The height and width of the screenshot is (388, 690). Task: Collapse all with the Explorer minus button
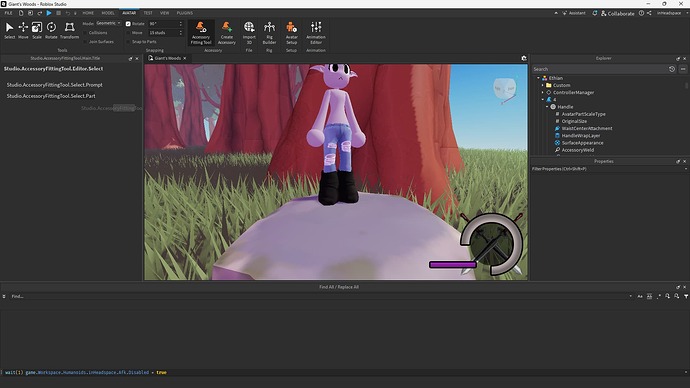[683, 69]
